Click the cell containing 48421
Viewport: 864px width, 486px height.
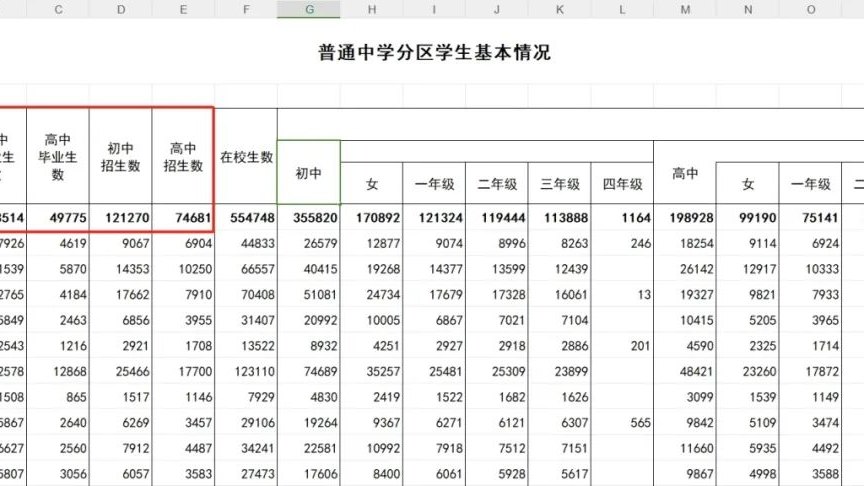click(685, 371)
